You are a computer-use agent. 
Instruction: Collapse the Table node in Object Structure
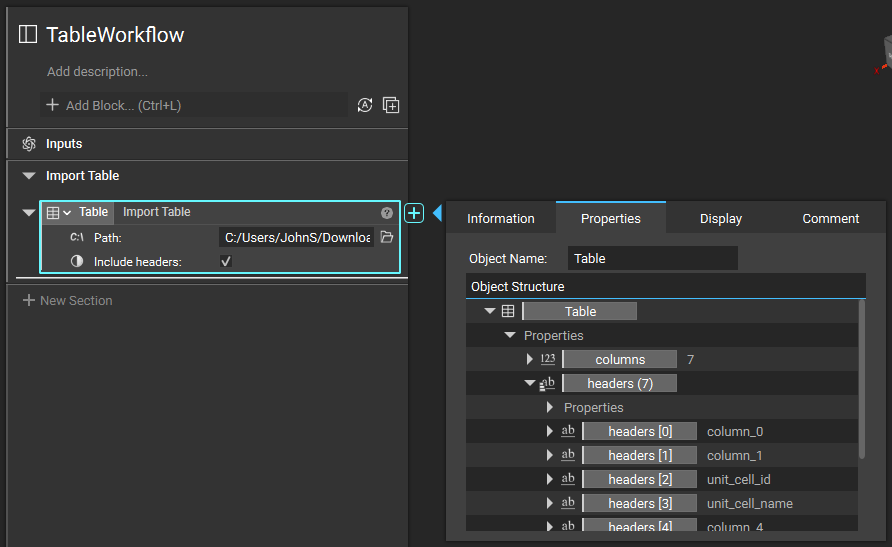pyautogui.click(x=490, y=311)
